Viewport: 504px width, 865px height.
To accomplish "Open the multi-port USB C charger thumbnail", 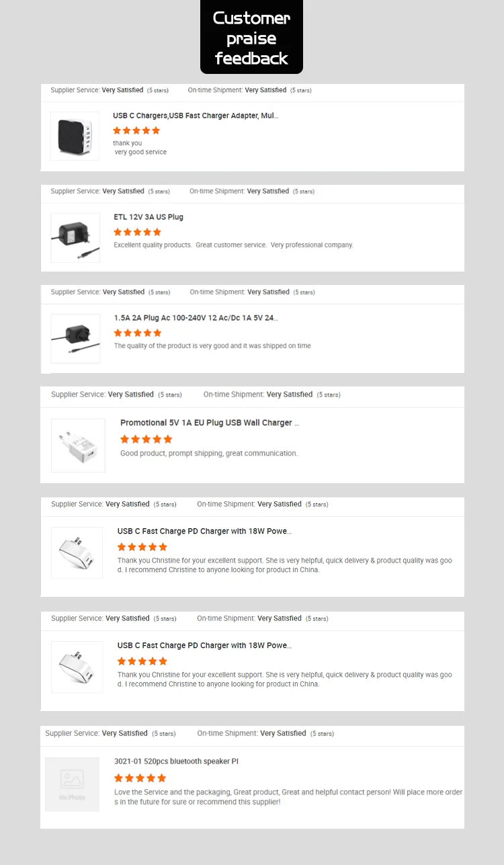I will tap(75, 136).
